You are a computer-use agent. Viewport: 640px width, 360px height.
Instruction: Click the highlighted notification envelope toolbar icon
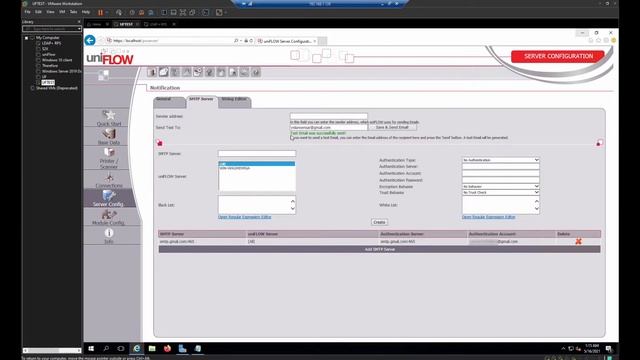164,72
